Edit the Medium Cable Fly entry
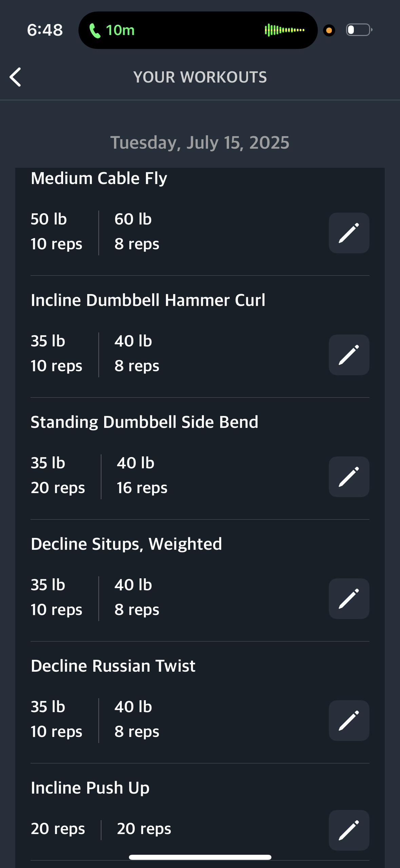Image resolution: width=400 pixels, height=868 pixels. (x=349, y=233)
